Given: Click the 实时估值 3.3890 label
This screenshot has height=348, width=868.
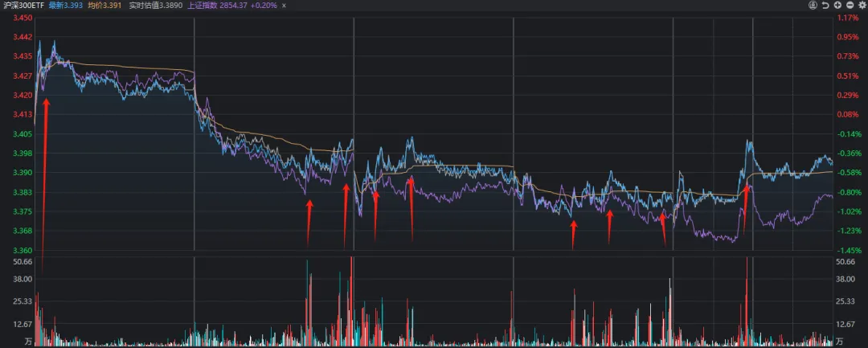Looking at the screenshot, I should pos(155,6).
